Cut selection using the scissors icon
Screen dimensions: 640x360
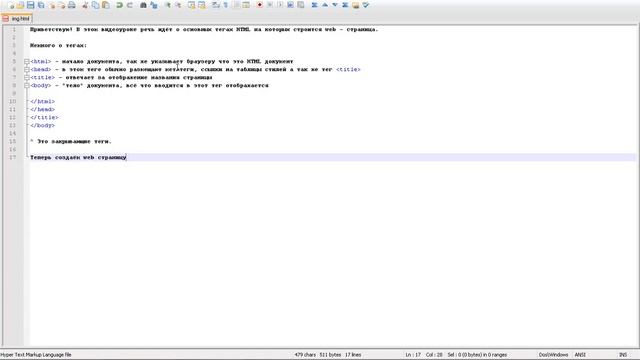(x=85, y=5)
